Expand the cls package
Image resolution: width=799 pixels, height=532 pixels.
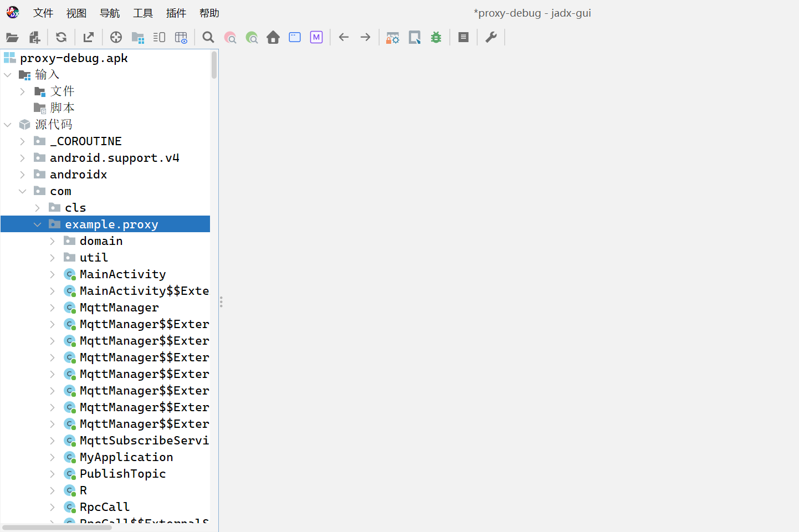38,208
